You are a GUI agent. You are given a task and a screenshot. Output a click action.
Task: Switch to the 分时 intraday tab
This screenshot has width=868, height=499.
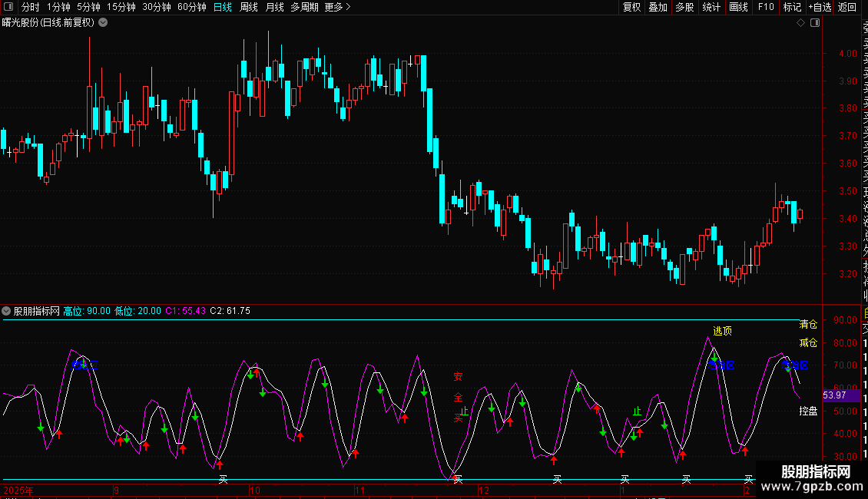[x=30, y=8]
